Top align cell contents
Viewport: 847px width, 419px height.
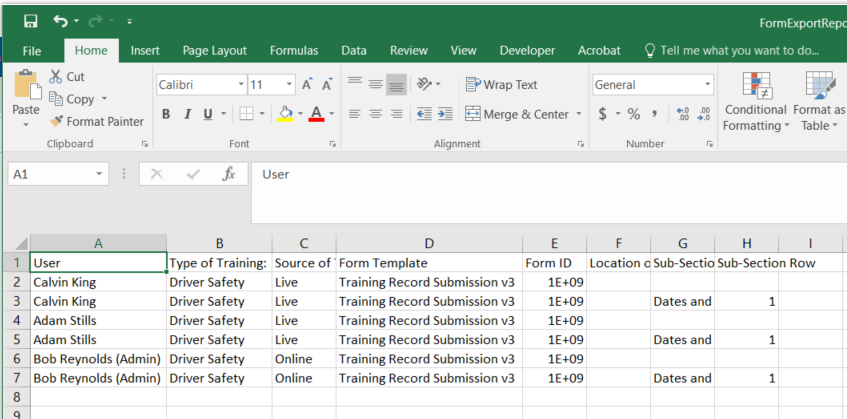coord(354,84)
